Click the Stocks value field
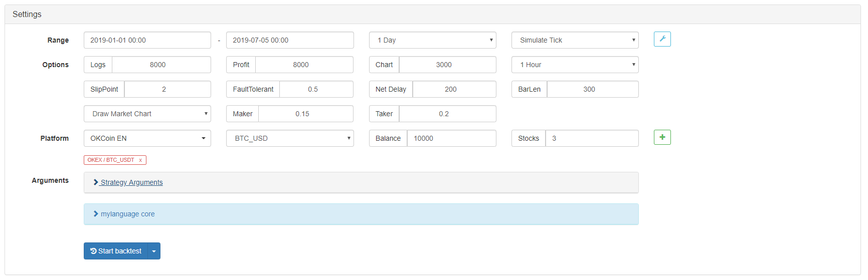Viewport: 868px width, 280px height. click(x=592, y=138)
